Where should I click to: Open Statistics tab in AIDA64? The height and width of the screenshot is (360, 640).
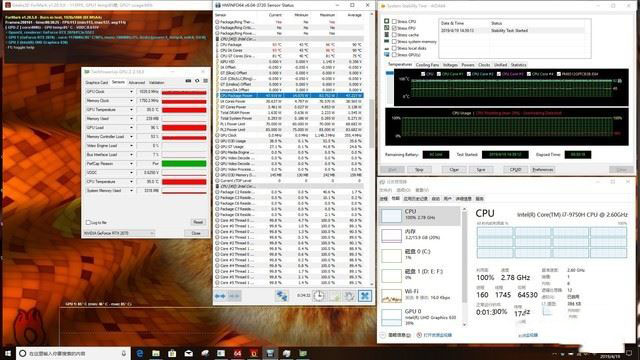[518, 65]
